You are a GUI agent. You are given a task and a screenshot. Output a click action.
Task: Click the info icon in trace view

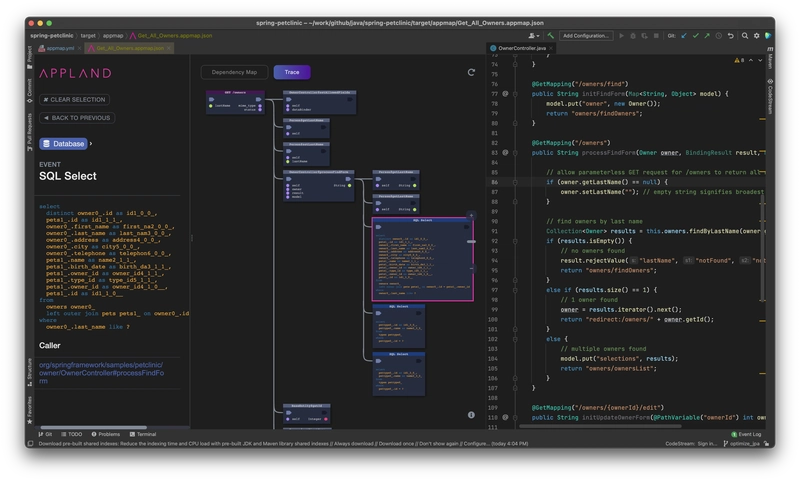[471, 415]
